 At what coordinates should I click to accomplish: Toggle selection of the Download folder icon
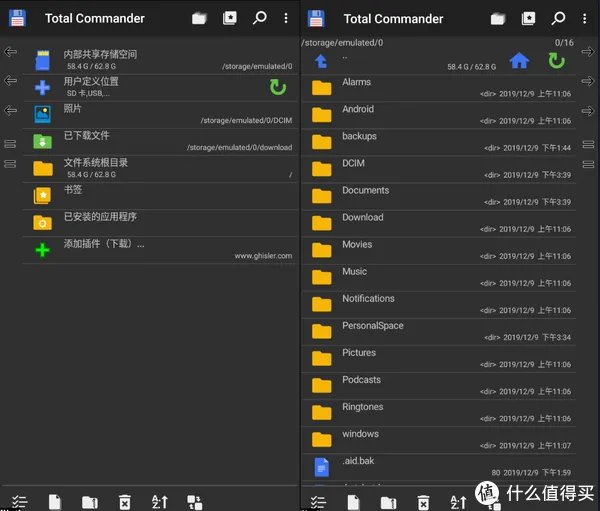pyautogui.click(x=321, y=223)
